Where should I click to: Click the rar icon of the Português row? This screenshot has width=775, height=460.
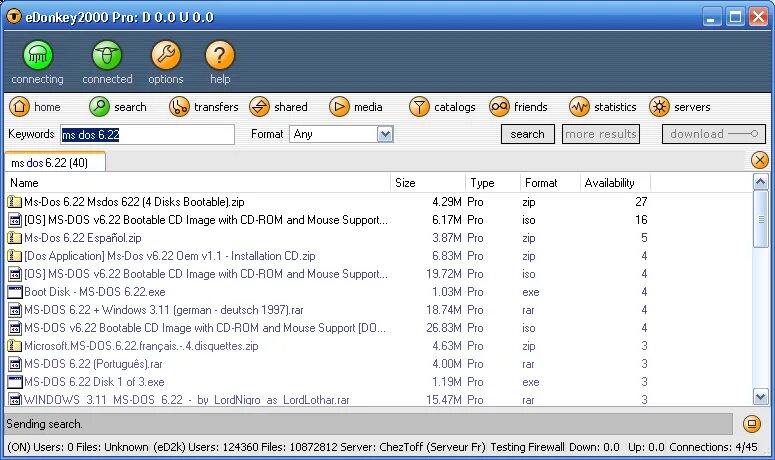coord(15,364)
